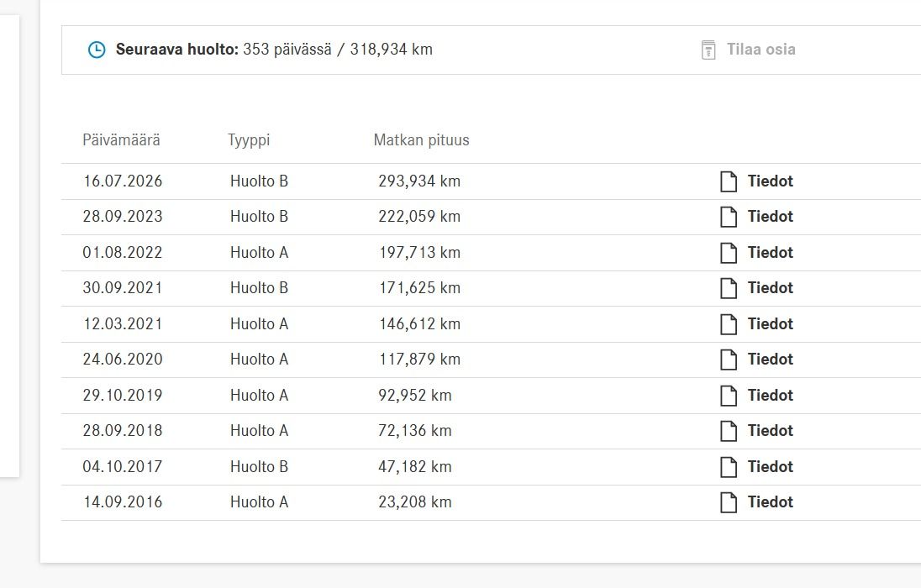Click the Tyyppi column header

click(x=249, y=140)
